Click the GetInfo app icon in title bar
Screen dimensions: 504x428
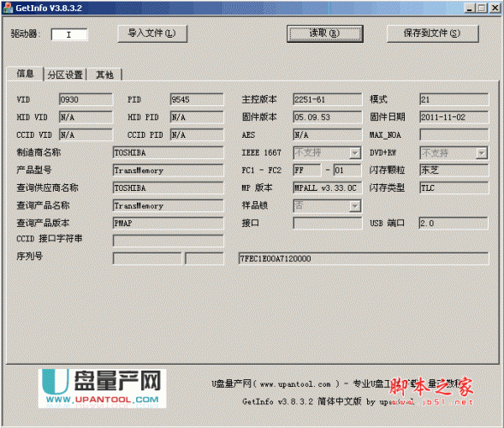pyautogui.click(x=8, y=8)
